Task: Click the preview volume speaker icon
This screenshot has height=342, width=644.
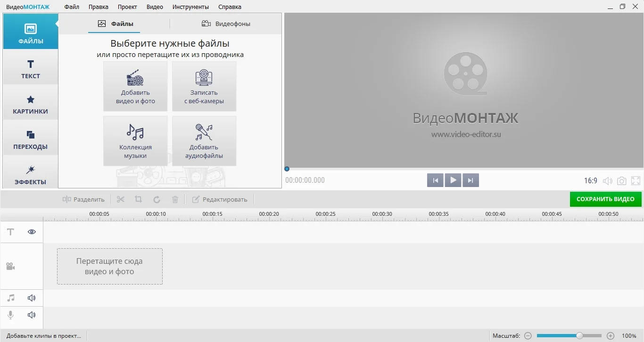Action: pos(608,181)
